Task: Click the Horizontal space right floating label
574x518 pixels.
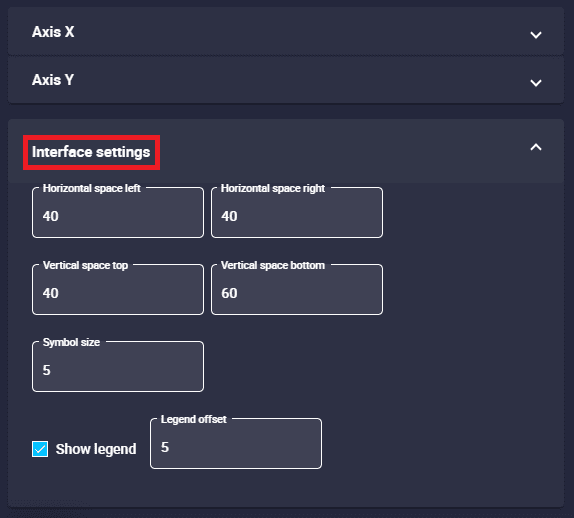Action: (x=273, y=188)
